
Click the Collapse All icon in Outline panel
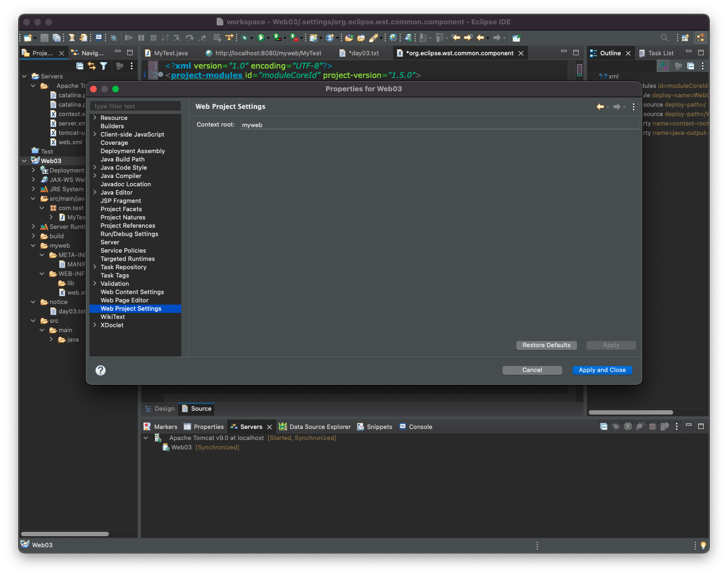pos(690,66)
